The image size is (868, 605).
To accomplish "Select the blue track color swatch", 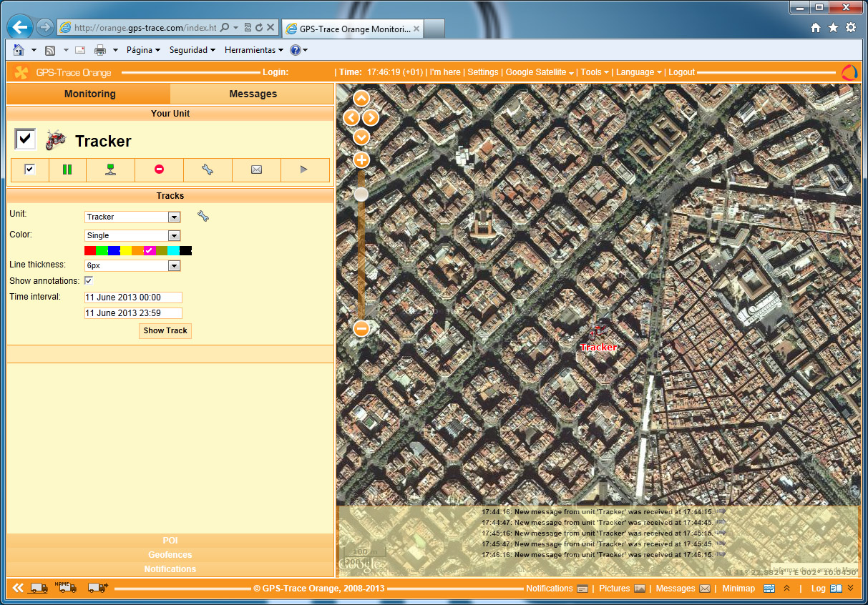I will [114, 250].
